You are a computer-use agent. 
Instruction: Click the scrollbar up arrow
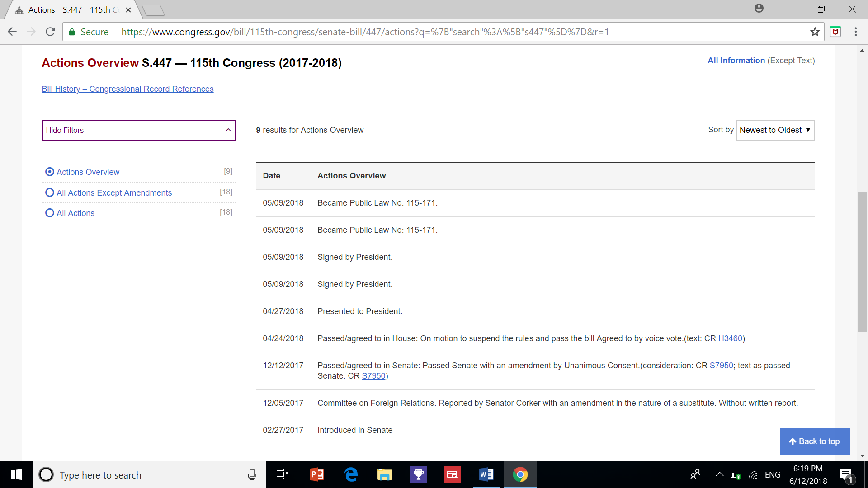(x=862, y=51)
